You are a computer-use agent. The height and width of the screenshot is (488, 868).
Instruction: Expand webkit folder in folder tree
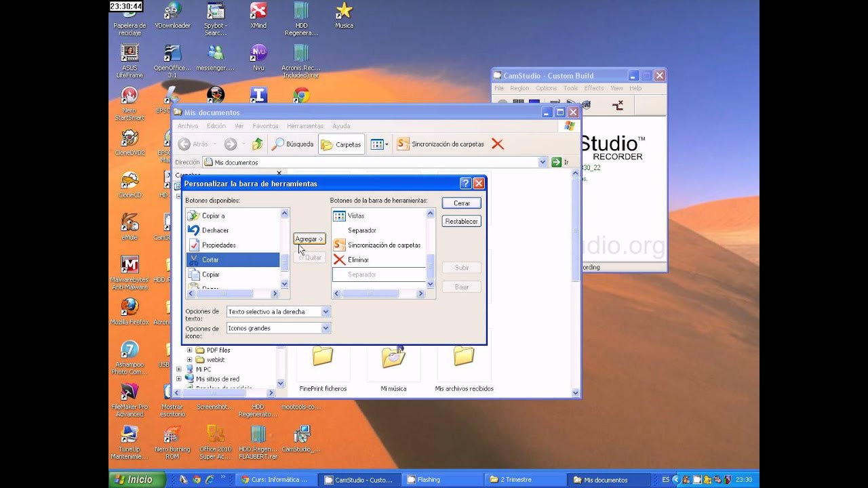[x=190, y=360]
